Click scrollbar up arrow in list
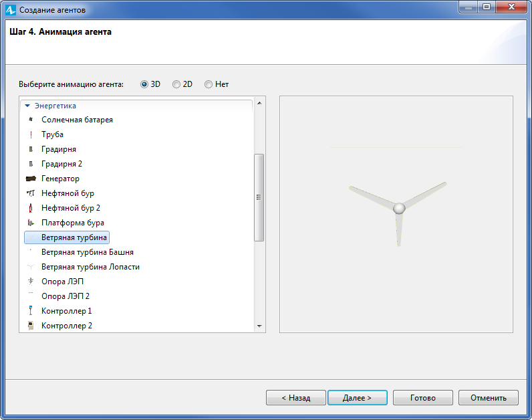The width and height of the screenshot is (532, 420). pyautogui.click(x=259, y=103)
